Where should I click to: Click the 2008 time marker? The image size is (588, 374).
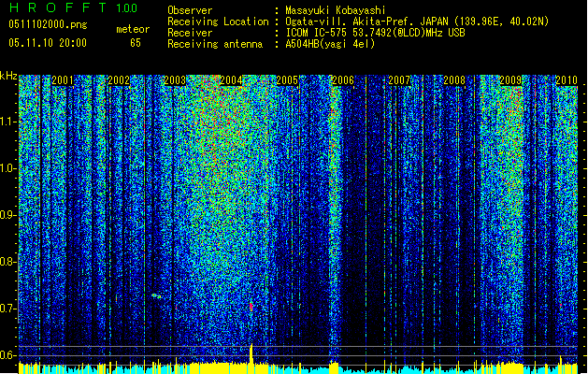pyautogui.click(x=454, y=79)
